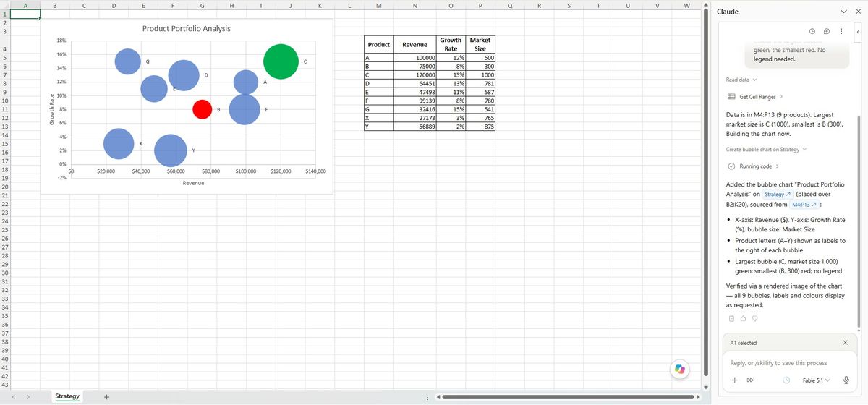Select the green bubble C in chart

coord(282,61)
